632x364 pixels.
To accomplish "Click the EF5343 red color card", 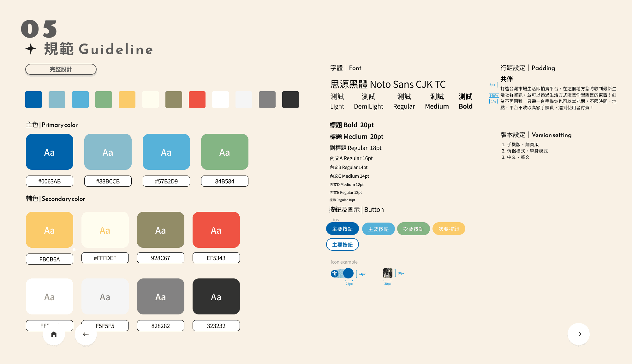I will (x=216, y=230).
